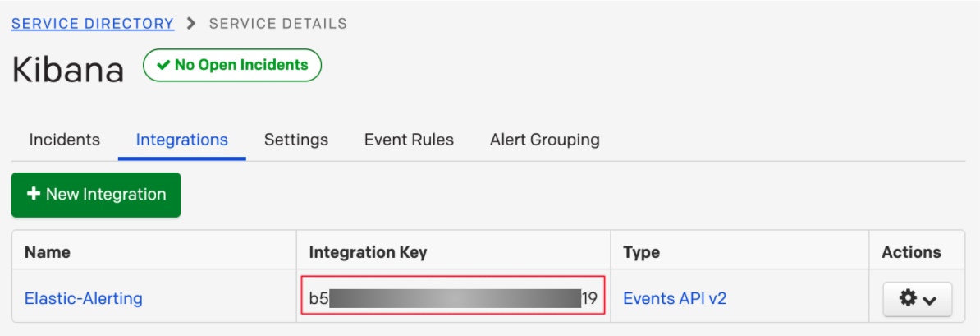Open the Alert Grouping tab
The height and width of the screenshot is (336, 980).
click(544, 140)
